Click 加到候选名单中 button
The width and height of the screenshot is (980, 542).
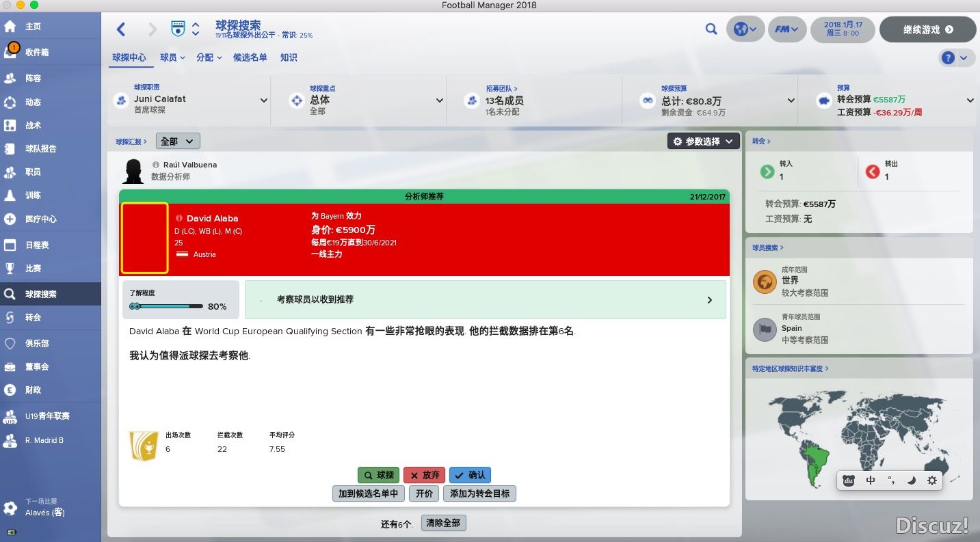point(368,493)
